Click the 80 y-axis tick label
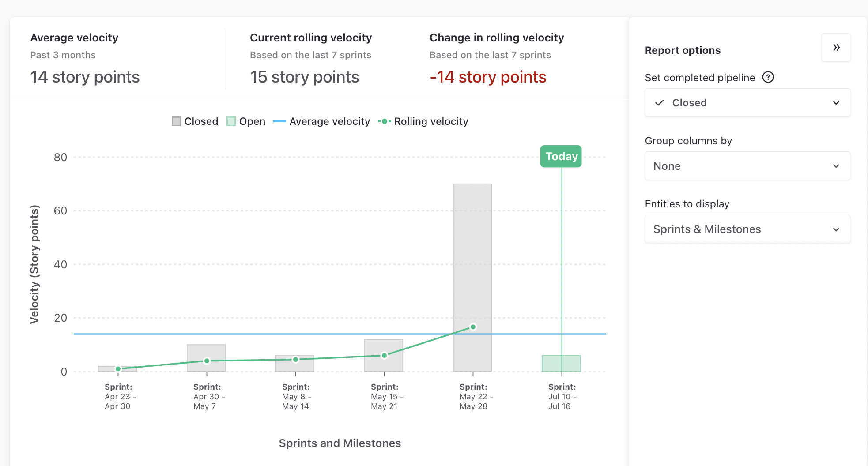The height and width of the screenshot is (466, 868). tap(60, 157)
